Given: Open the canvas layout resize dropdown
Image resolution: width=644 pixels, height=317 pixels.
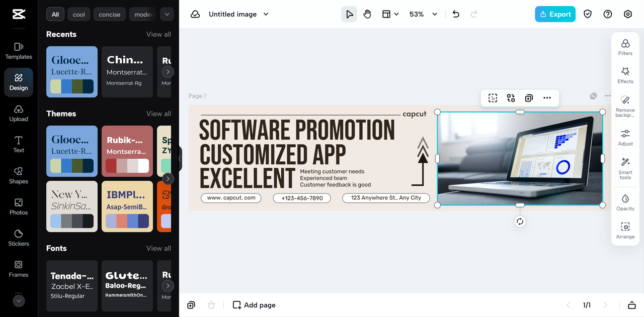Looking at the screenshot, I should [390, 14].
